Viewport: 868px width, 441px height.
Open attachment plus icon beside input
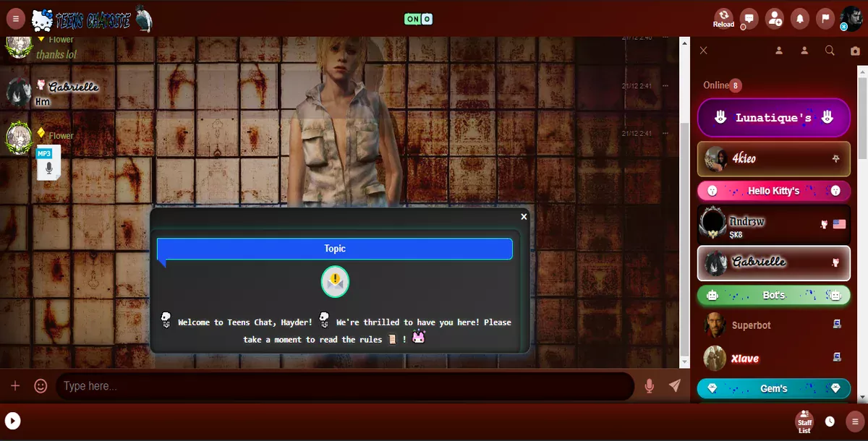click(15, 386)
